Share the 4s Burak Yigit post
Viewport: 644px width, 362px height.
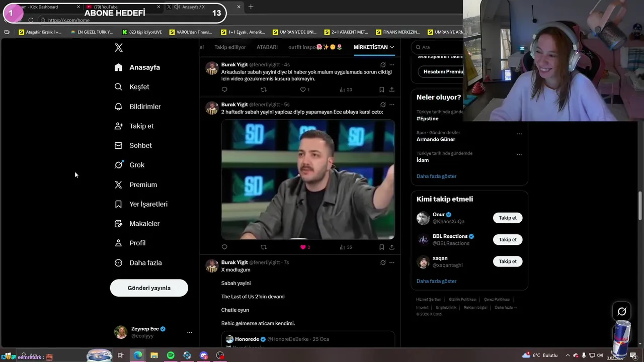coord(392,89)
